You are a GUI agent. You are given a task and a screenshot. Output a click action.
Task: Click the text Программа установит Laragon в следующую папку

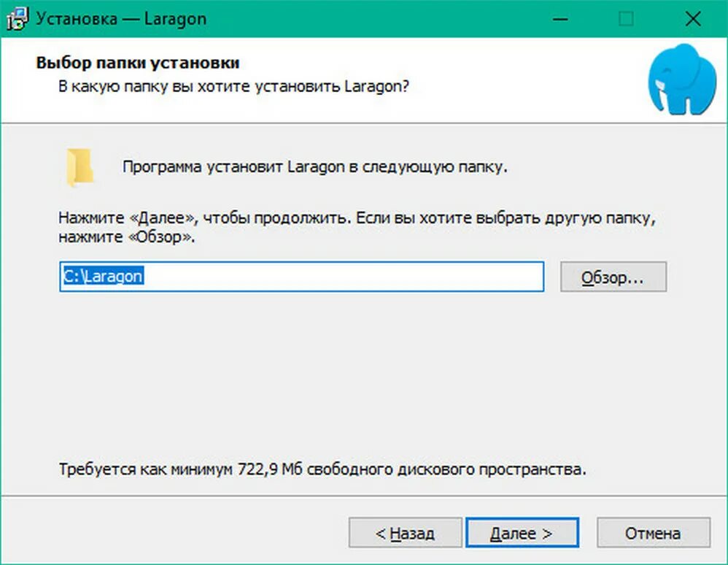315,167
